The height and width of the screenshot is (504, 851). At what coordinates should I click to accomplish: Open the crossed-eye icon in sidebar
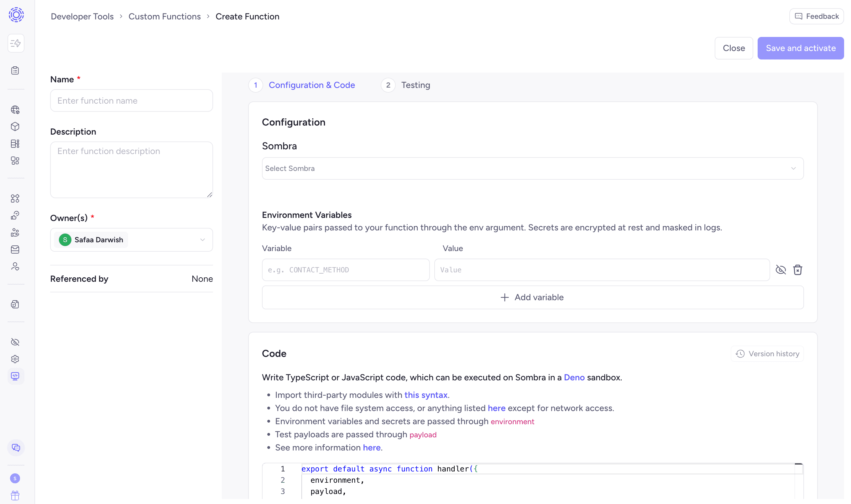(15, 342)
